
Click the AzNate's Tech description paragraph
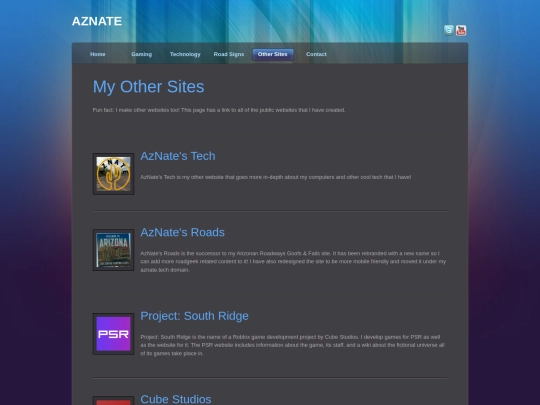click(276, 177)
